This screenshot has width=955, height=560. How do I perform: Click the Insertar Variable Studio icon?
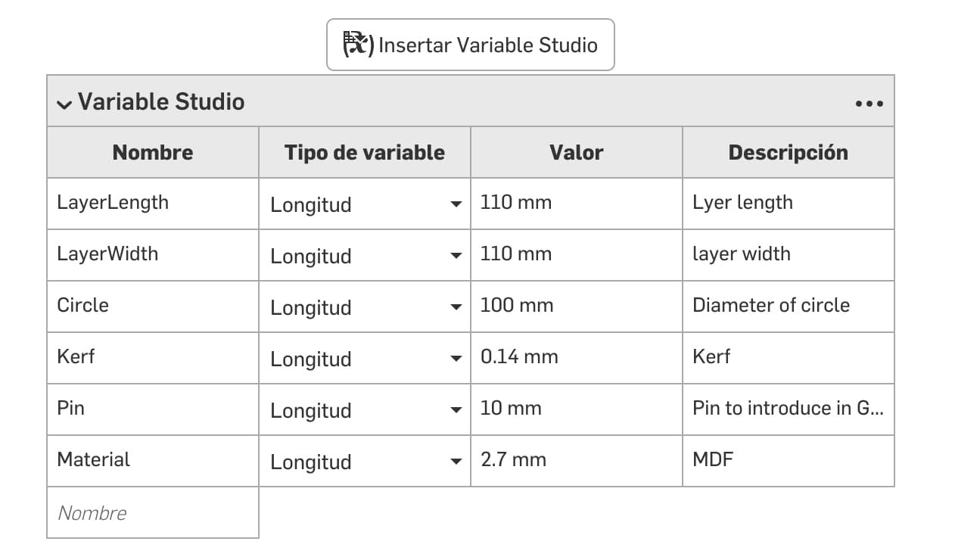tap(358, 45)
